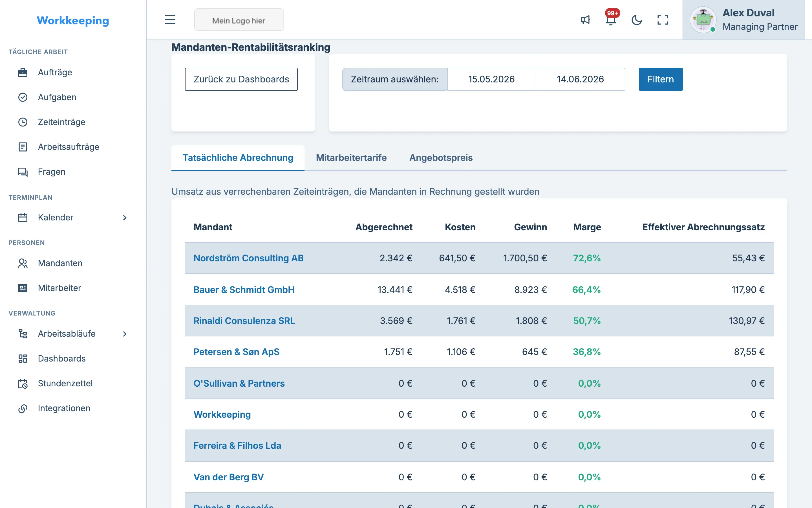This screenshot has height=508, width=812.
Task: Click the Effektiver Abrechnungssatz column header
Action: [703, 227]
